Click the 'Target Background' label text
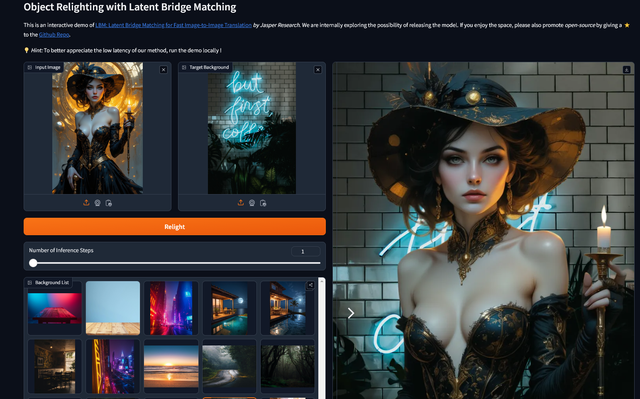 [x=209, y=67]
